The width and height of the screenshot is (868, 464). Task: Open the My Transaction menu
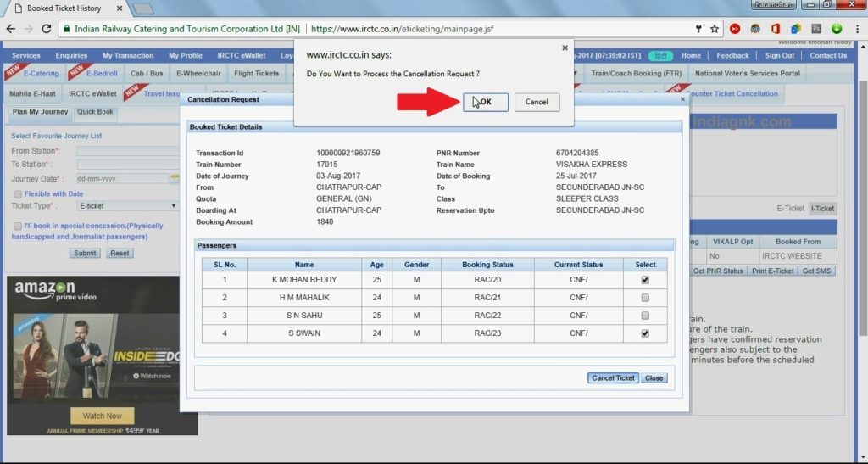(128, 56)
